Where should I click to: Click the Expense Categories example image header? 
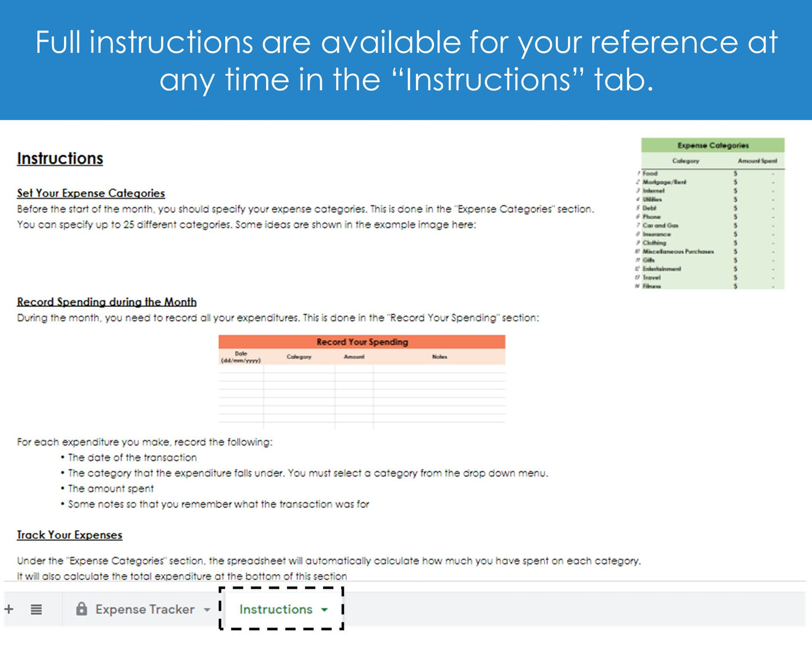(713, 146)
